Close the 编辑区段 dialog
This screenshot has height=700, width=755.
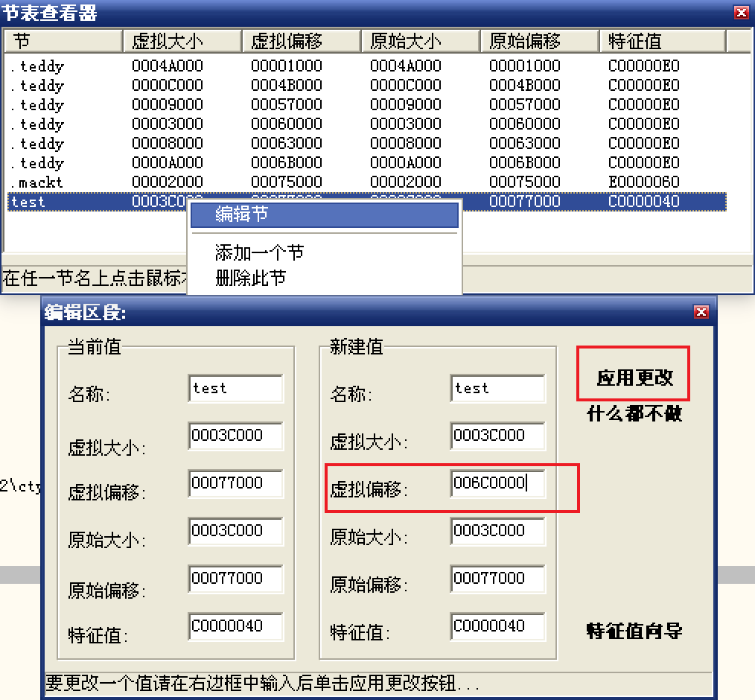(x=700, y=312)
